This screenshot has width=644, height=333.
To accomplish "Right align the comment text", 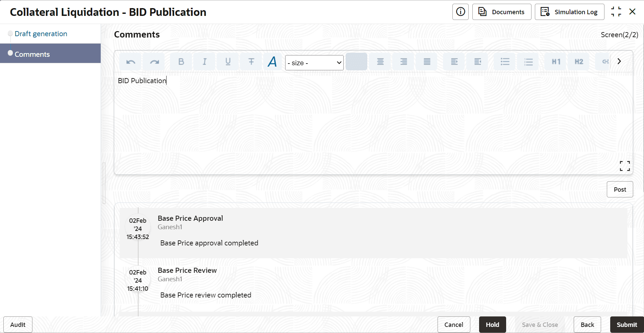I will [x=404, y=62].
